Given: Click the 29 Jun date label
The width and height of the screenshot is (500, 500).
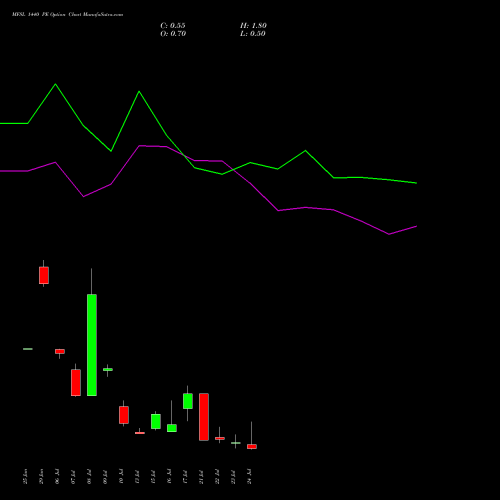Looking at the screenshot, I should pyautogui.click(x=41, y=476).
